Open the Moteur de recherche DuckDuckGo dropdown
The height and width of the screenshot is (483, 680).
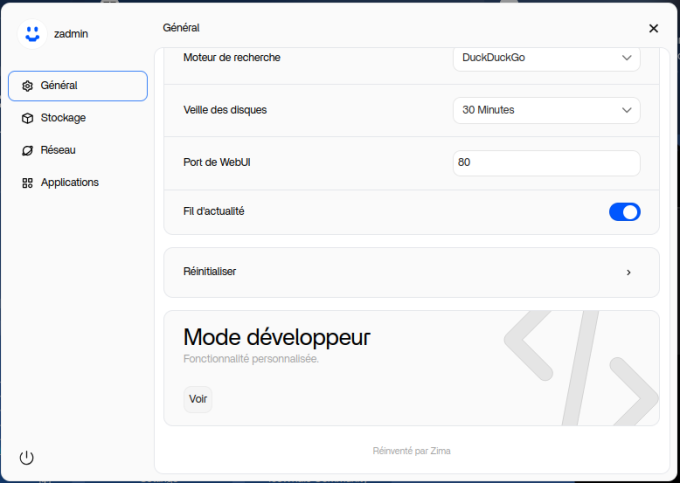pos(546,58)
